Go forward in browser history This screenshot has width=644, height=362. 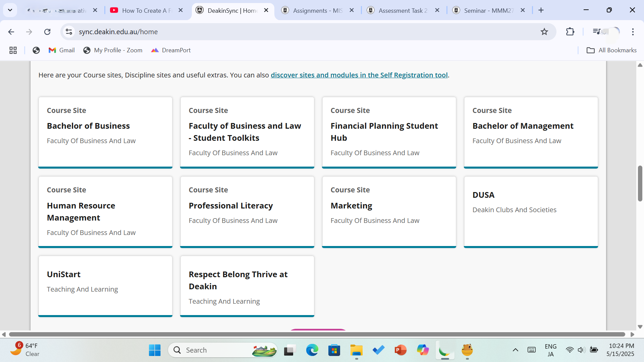point(29,32)
